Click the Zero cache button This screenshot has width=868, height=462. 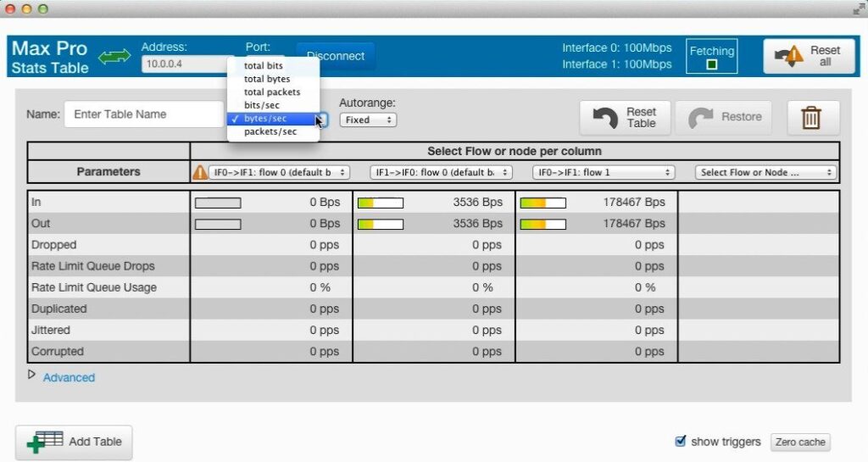pyautogui.click(x=800, y=443)
